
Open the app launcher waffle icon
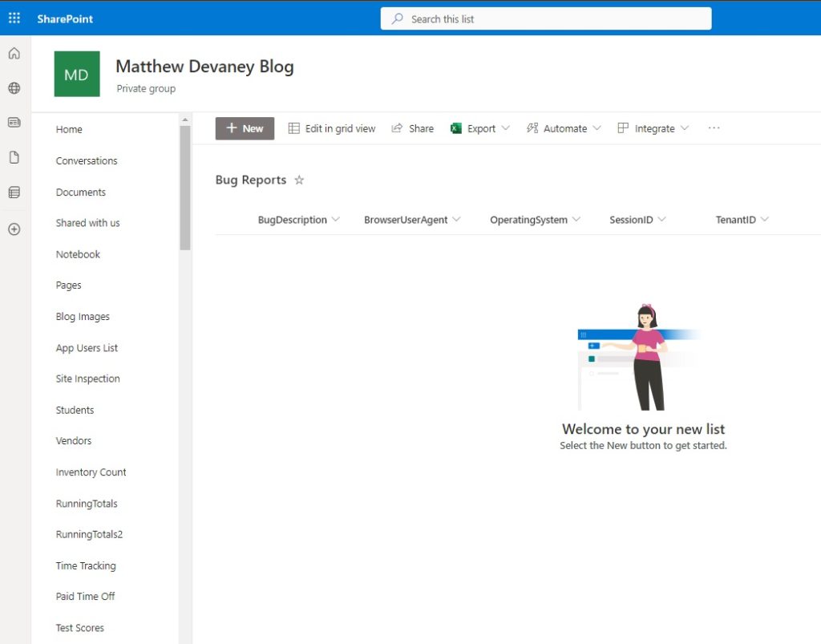[14, 18]
